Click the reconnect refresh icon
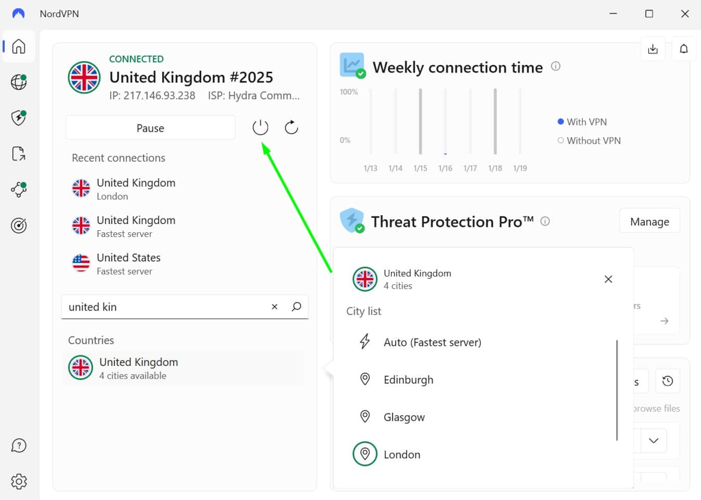Screen dimensions: 701x500 [x=291, y=128]
